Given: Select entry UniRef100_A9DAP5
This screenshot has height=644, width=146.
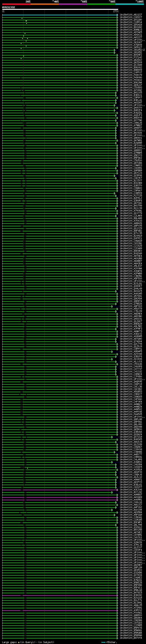Looking at the screenshot, I should [x=131, y=352].
